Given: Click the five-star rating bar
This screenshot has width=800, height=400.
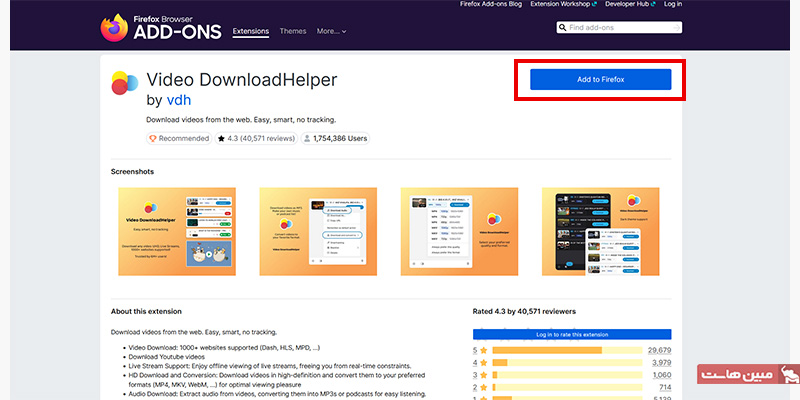Looking at the screenshot, I should point(567,351).
